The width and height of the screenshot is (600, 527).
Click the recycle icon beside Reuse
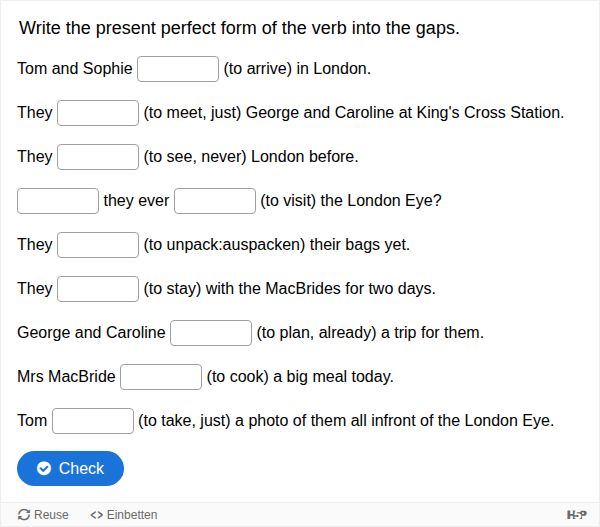coord(25,514)
